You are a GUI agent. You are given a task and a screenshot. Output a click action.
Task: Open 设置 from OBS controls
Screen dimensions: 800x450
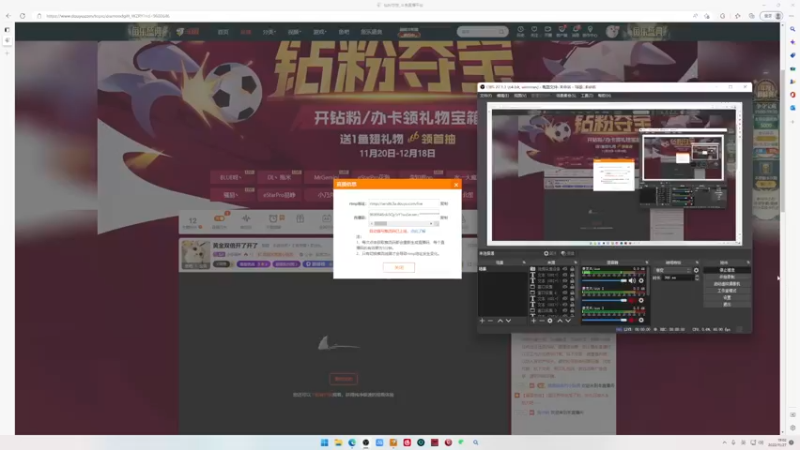[x=727, y=297]
